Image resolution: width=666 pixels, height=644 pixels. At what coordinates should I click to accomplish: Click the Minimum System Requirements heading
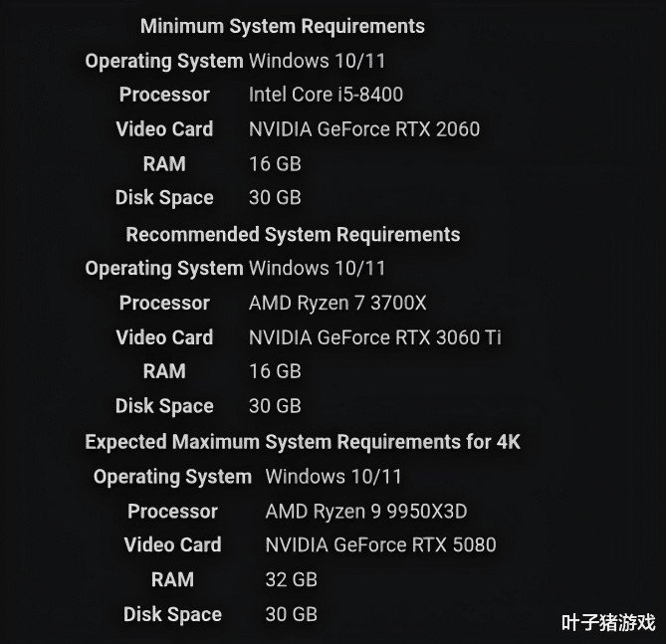click(x=283, y=26)
